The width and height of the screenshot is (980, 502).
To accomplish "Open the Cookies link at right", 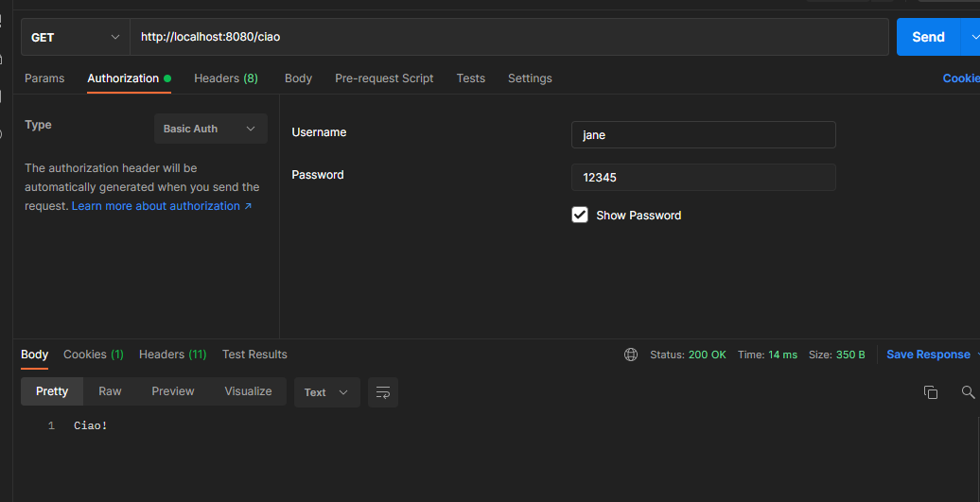I will (x=961, y=78).
